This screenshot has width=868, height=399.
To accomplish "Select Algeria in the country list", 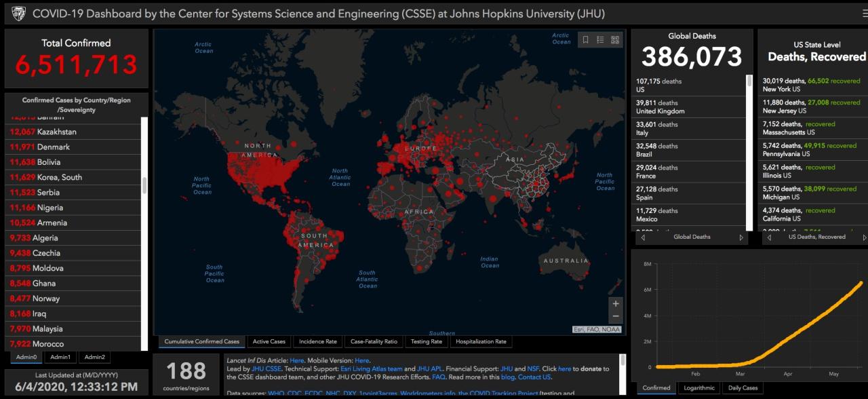I will pyautogui.click(x=73, y=238).
